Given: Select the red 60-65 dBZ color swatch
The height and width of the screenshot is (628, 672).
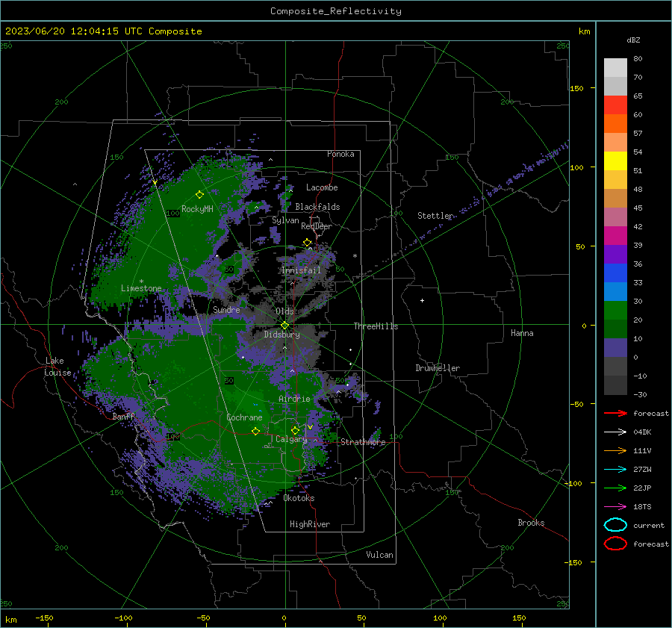Looking at the screenshot, I should coord(615,105).
